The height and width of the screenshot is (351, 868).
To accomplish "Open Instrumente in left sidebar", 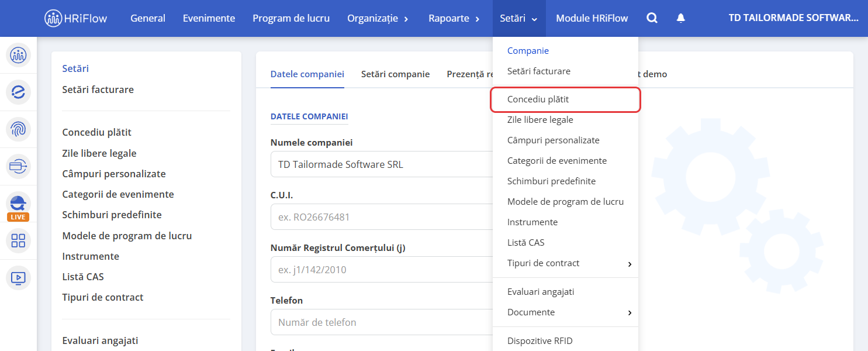I will (x=91, y=256).
